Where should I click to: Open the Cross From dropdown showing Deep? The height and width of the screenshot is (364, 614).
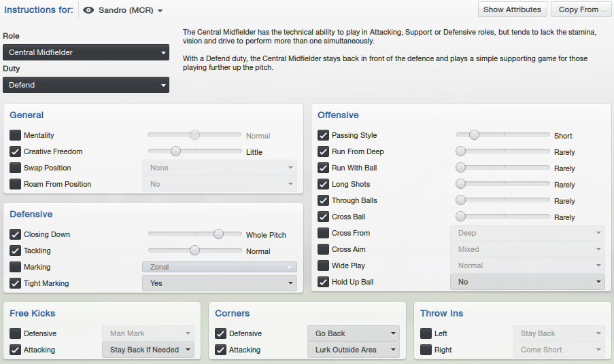[x=528, y=233]
